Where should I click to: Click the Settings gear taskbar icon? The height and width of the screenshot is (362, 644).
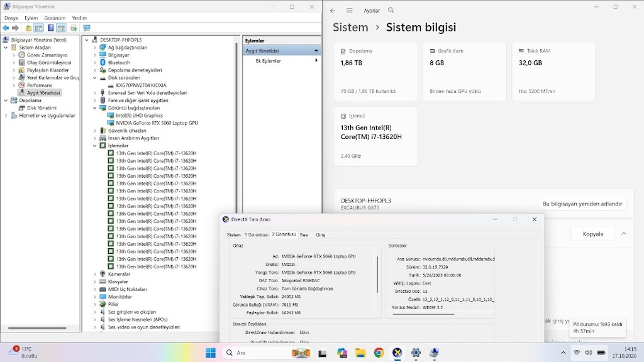[x=416, y=353]
